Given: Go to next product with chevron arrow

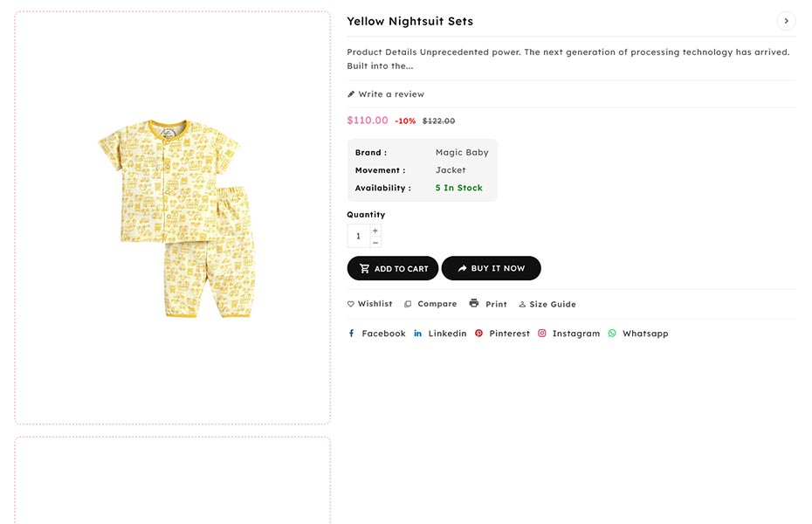Looking at the screenshot, I should [x=786, y=21].
